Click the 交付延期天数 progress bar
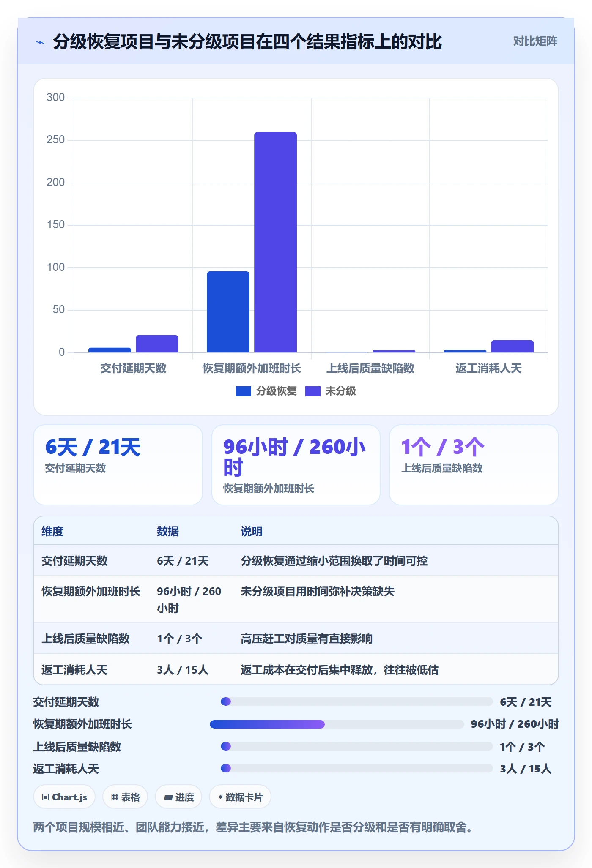Viewport: 592px width, 868px height. tap(357, 701)
